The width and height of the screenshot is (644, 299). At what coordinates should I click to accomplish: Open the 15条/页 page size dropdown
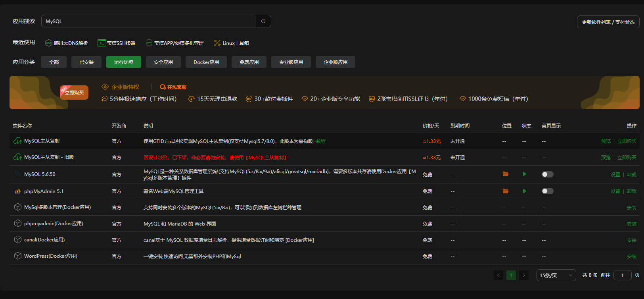click(556, 275)
